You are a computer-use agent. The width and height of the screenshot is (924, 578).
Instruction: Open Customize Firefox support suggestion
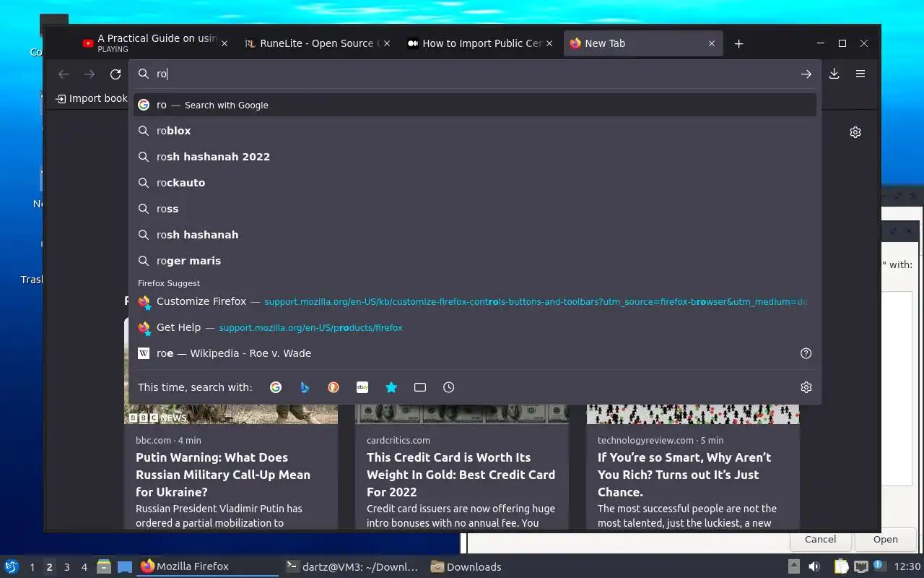point(475,301)
